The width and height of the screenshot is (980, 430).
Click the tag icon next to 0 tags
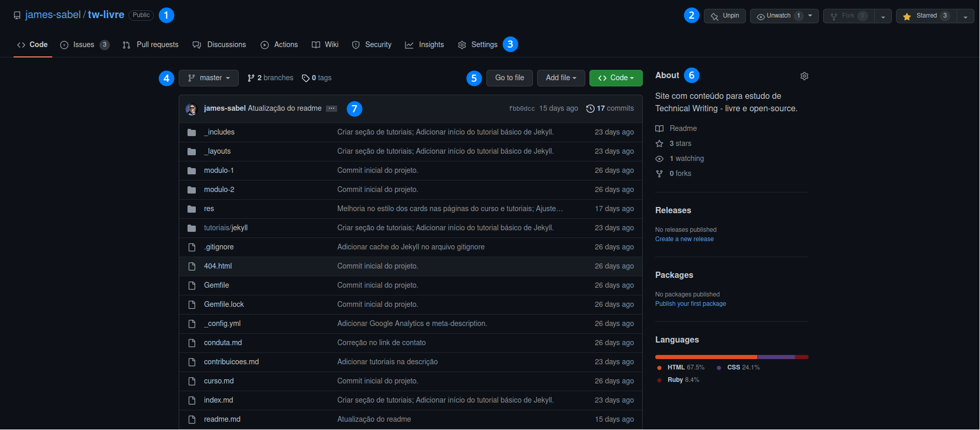click(306, 78)
